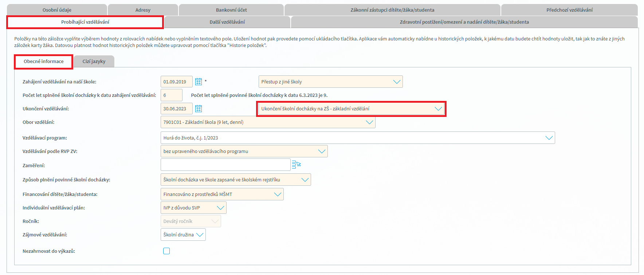644x275 pixels.
Task: Click the disabled Devátý ročník dropdown
Action: [x=191, y=221]
